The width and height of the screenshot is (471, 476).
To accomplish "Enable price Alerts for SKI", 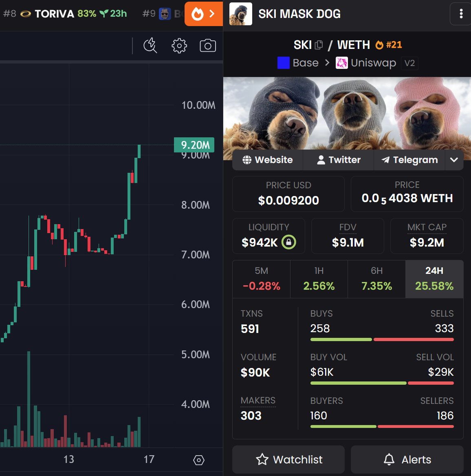I will (x=407, y=459).
